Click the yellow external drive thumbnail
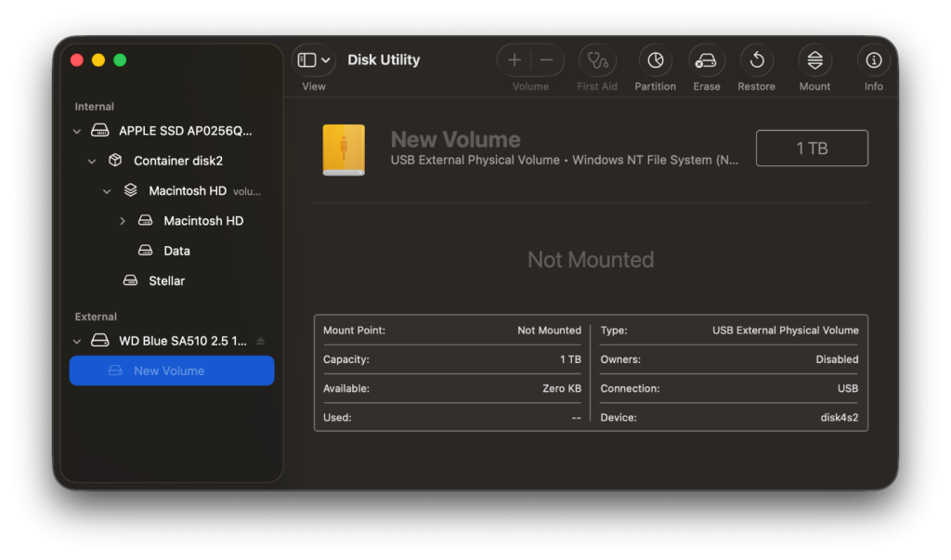951x560 pixels. point(344,150)
